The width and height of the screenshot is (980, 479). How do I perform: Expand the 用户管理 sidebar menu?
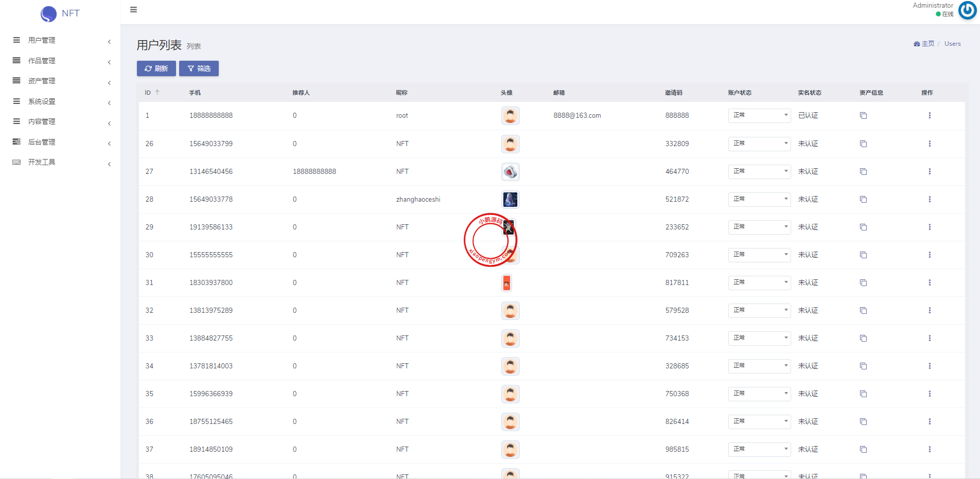click(61, 40)
